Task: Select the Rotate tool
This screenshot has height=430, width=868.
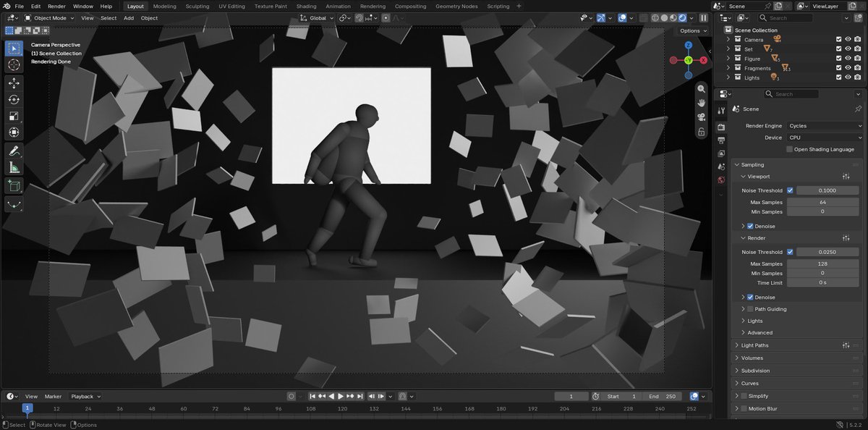Action: point(14,100)
